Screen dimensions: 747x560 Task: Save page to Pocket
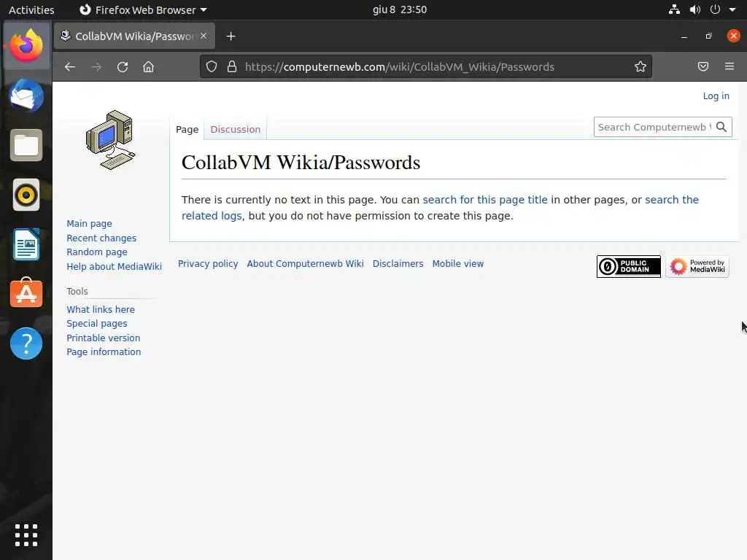click(703, 66)
